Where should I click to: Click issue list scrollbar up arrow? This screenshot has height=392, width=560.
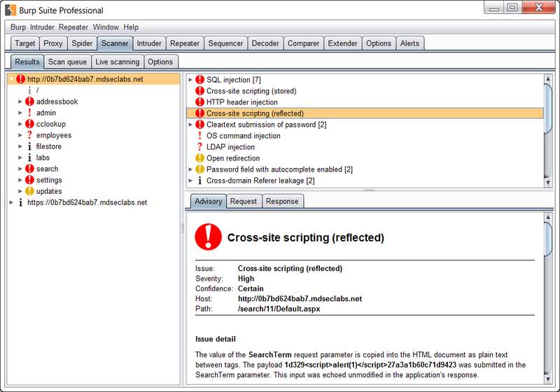pos(548,79)
